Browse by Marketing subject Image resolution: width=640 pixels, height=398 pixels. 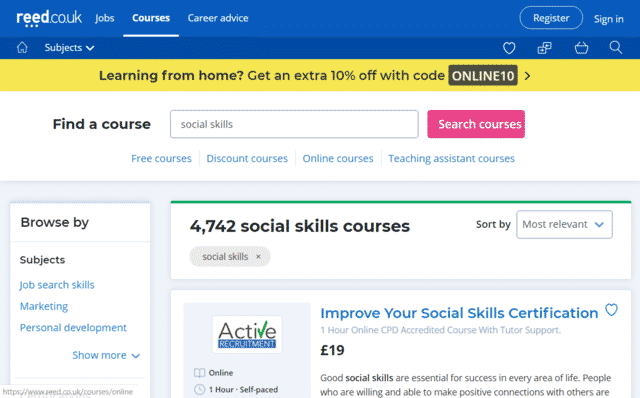pyautogui.click(x=44, y=307)
